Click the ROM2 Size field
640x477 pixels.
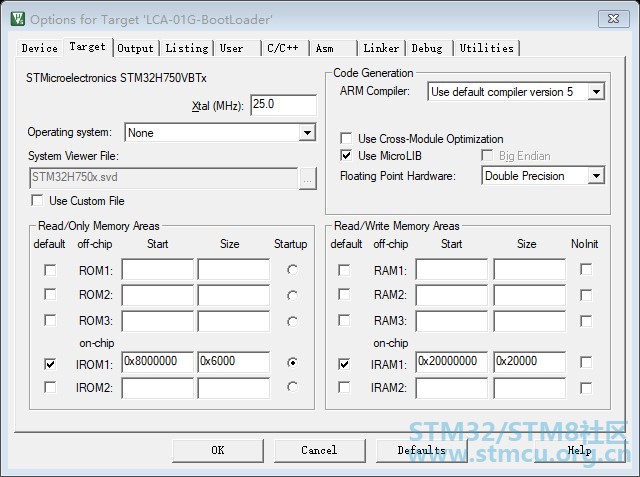click(233, 295)
